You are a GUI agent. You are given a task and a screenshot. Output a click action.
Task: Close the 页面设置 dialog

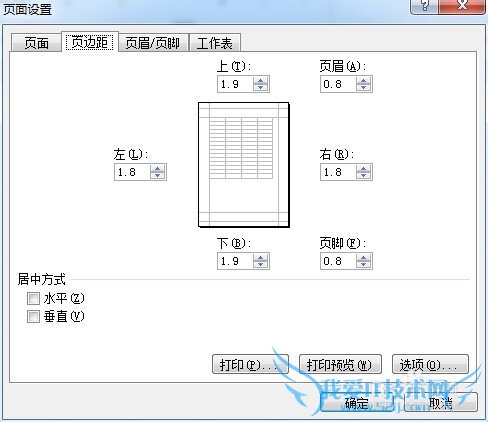coord(462,6)
